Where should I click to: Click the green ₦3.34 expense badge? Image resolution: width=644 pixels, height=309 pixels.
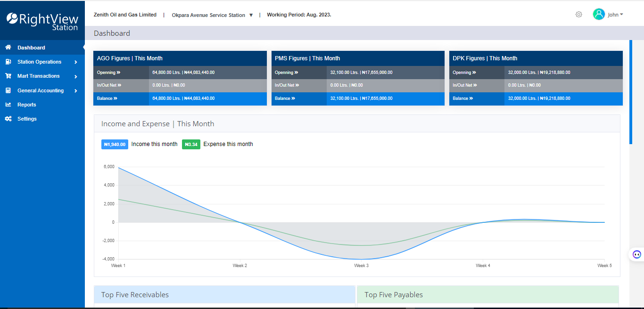tap(191, 144)
